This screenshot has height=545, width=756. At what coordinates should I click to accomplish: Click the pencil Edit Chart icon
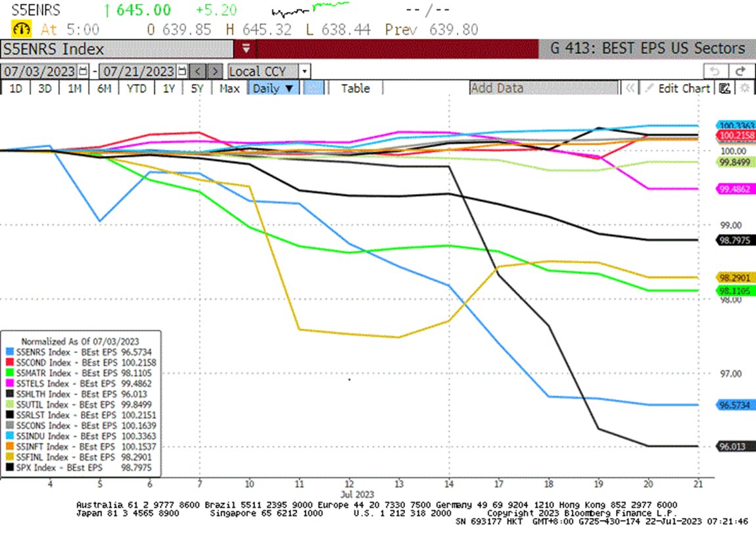coord(650,88)
